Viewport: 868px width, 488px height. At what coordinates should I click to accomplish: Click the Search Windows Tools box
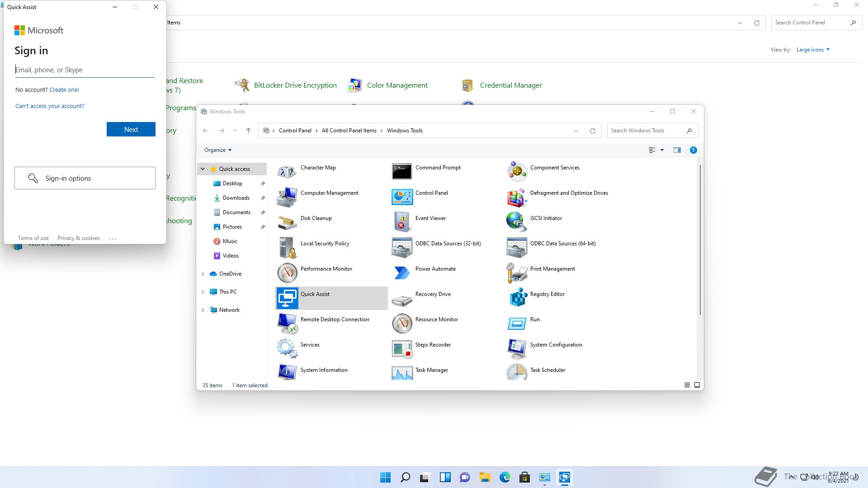tap(652, 131)
